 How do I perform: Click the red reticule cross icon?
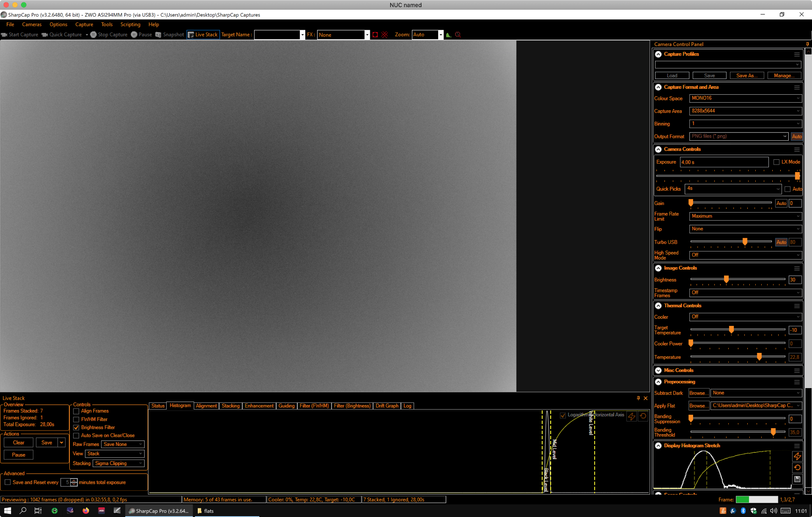[x=384, y=35]
